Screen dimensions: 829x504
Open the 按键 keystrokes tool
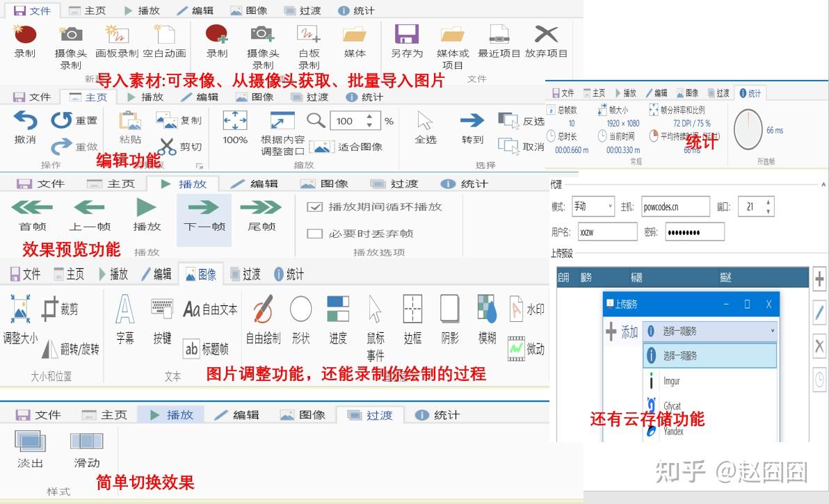[162, 320]
